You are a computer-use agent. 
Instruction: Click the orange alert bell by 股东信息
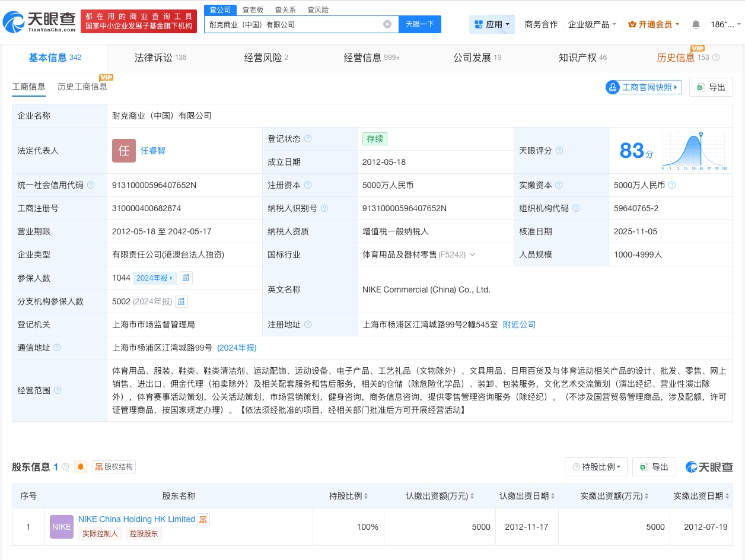click(81, 467)
